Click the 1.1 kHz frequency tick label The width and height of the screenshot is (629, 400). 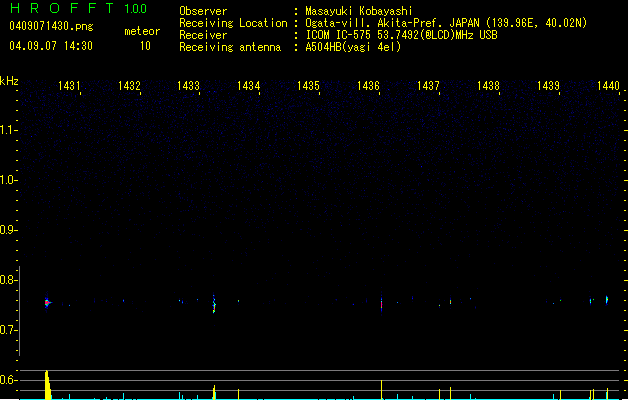point(8,130)
